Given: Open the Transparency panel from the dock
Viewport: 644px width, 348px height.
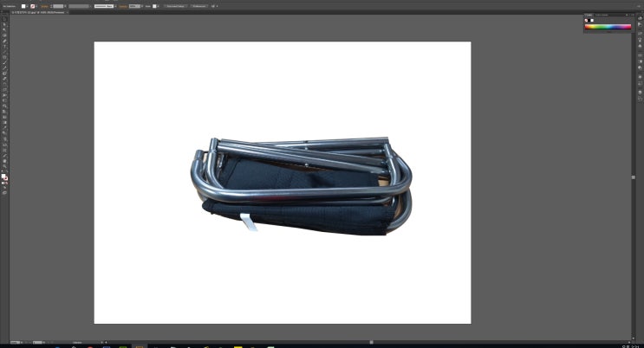Looking at the screenshot, I should coord(640,68).
